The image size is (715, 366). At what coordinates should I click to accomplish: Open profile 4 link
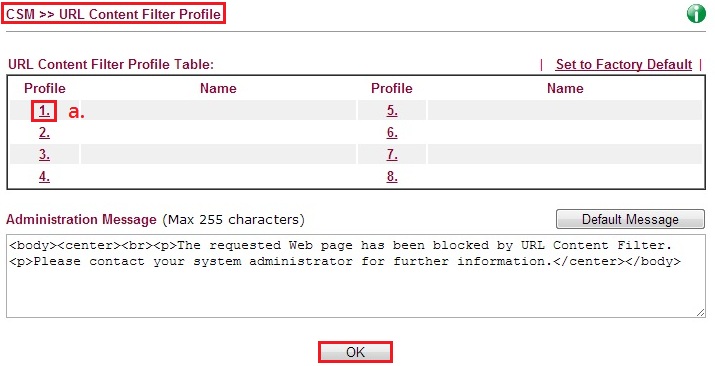pos(44,176)
